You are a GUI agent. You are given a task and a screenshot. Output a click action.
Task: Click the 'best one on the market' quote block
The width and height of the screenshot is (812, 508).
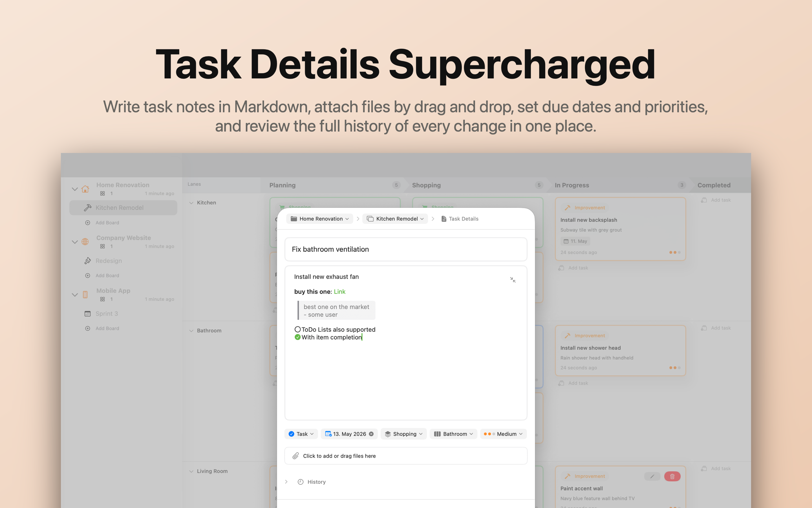point(336,310)
